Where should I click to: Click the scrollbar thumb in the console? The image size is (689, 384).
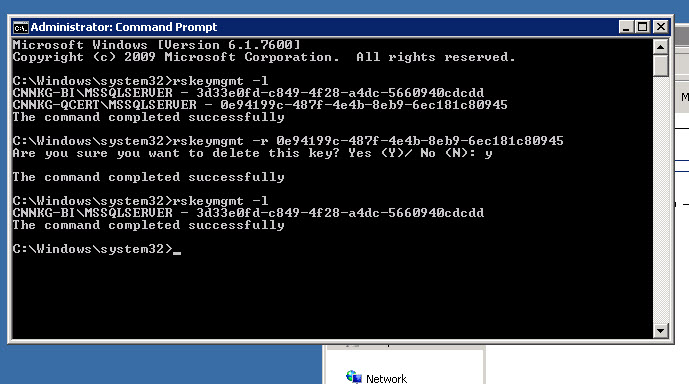(x=660, y=65)
